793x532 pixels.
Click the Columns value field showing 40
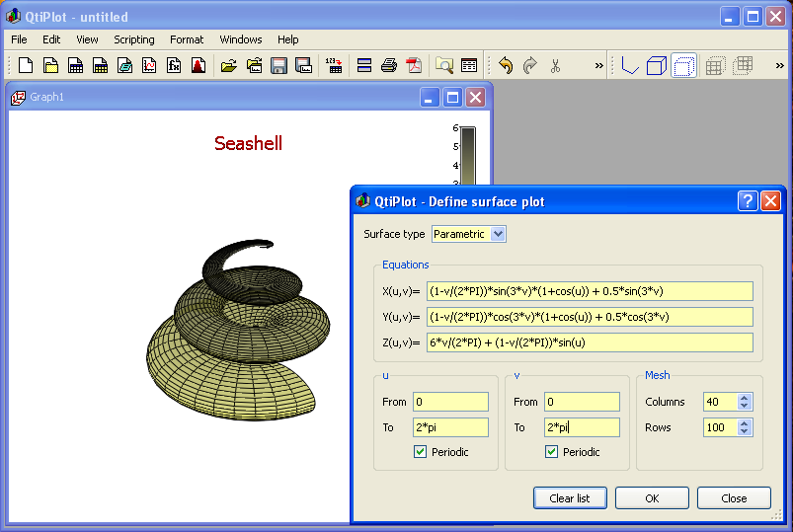(721, 402)
